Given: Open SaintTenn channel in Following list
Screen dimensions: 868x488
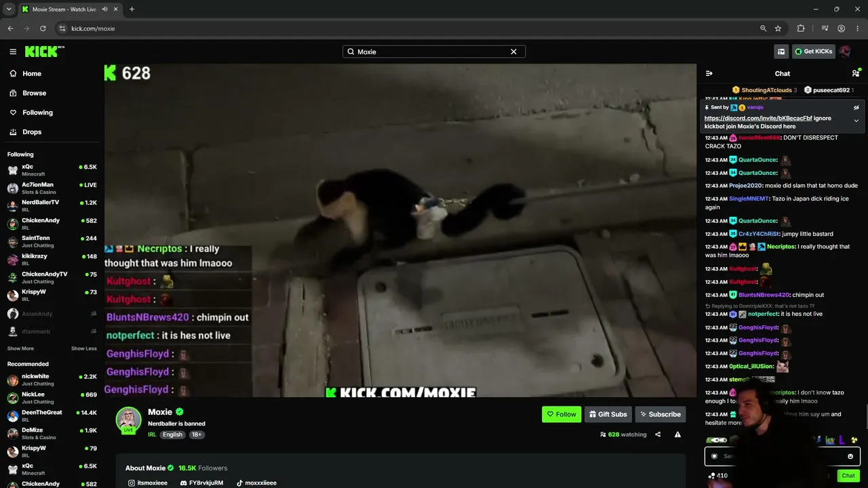Looking at the screenshot, I should (x=53, y=241).
